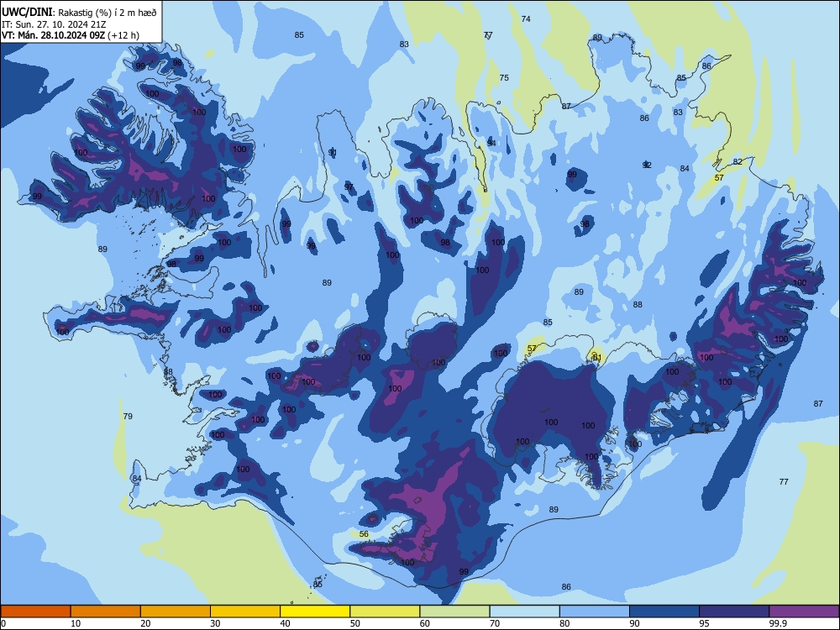Click the legend tick label '10'
This screenshot has height=630, width=840.
point(76,623)
